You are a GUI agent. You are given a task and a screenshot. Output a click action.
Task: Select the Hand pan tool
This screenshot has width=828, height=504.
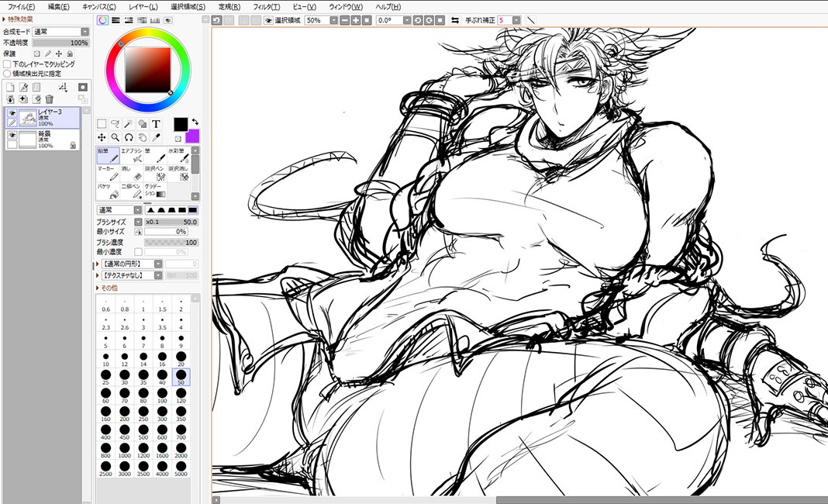(142, 137)
